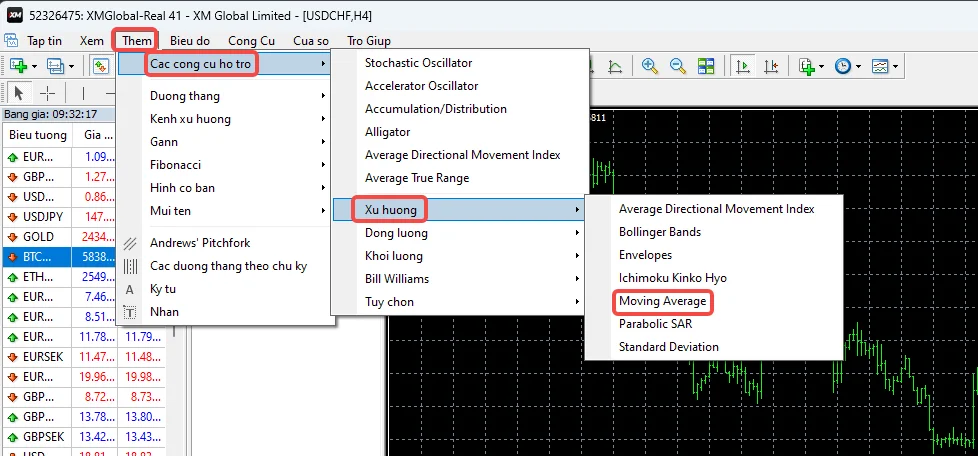Zoom in on the chart

tap(651, 66)
